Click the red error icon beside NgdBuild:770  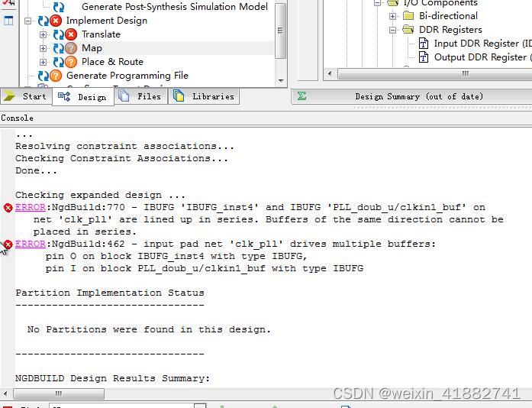click(8, 208)
